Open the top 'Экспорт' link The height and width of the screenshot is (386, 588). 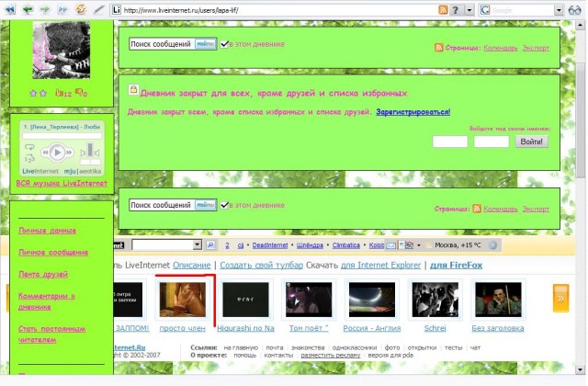536,48
